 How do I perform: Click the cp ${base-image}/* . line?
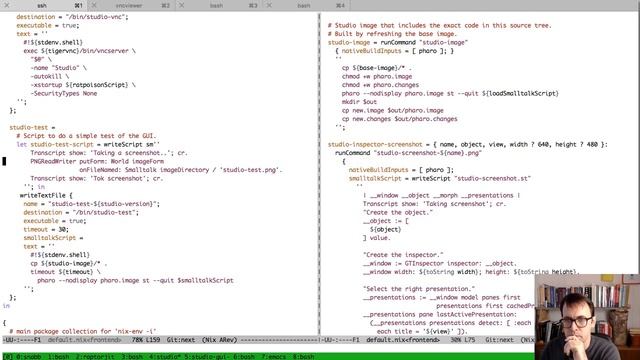coord(377,68)
